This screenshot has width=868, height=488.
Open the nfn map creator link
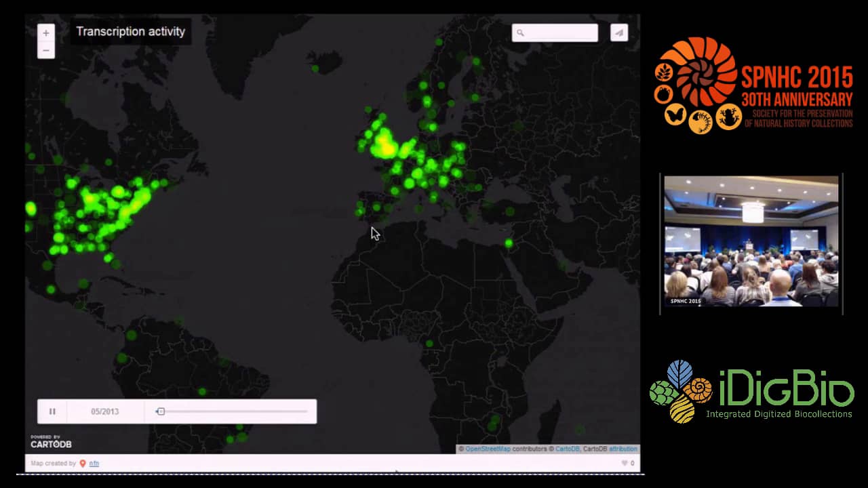[94, 464]
